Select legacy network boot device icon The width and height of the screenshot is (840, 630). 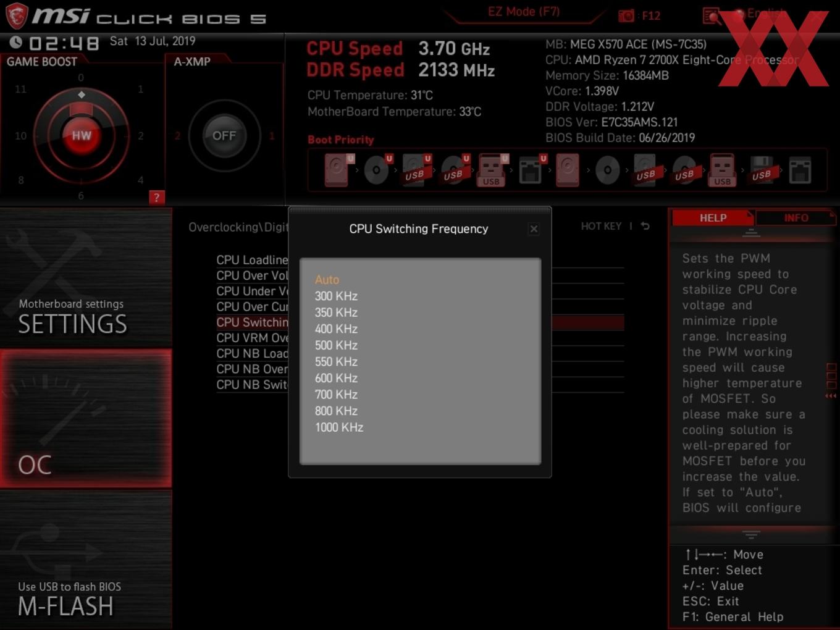[800, 170]
